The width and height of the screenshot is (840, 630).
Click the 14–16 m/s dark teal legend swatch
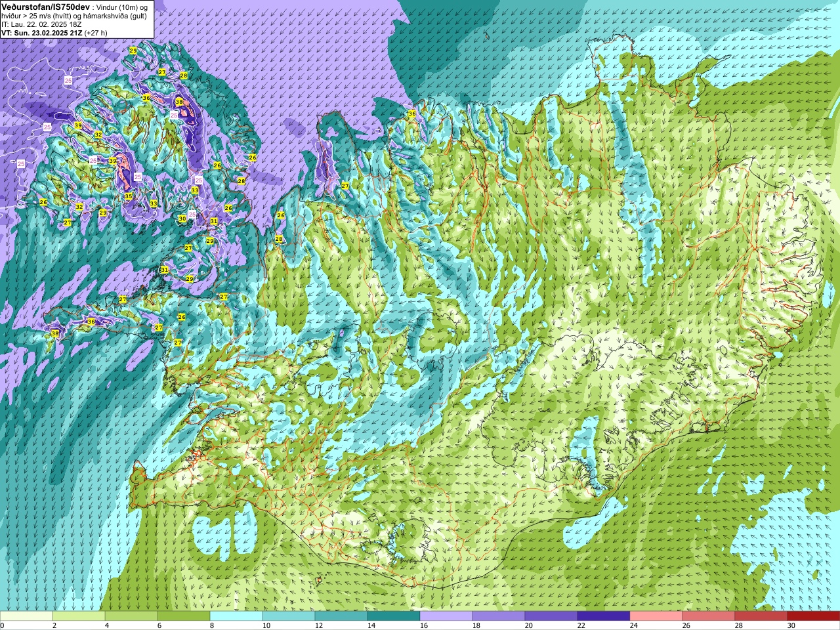(394, 616)
